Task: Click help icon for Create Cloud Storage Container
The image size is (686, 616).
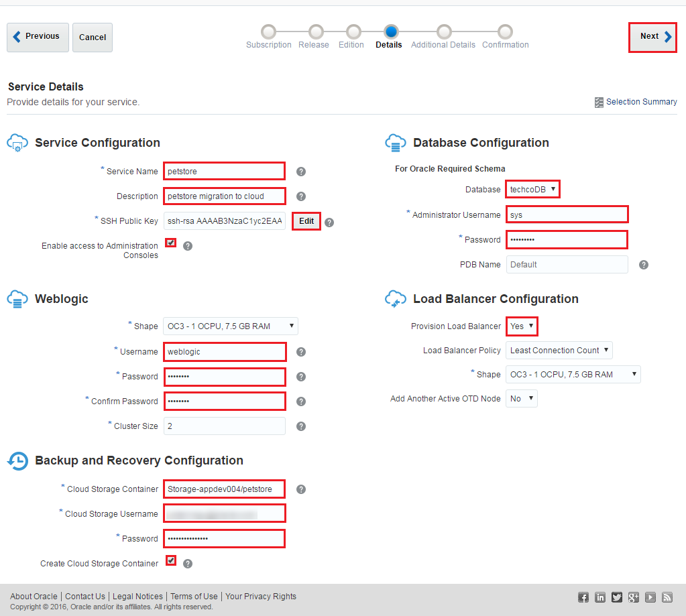Action: coord(188,564)
